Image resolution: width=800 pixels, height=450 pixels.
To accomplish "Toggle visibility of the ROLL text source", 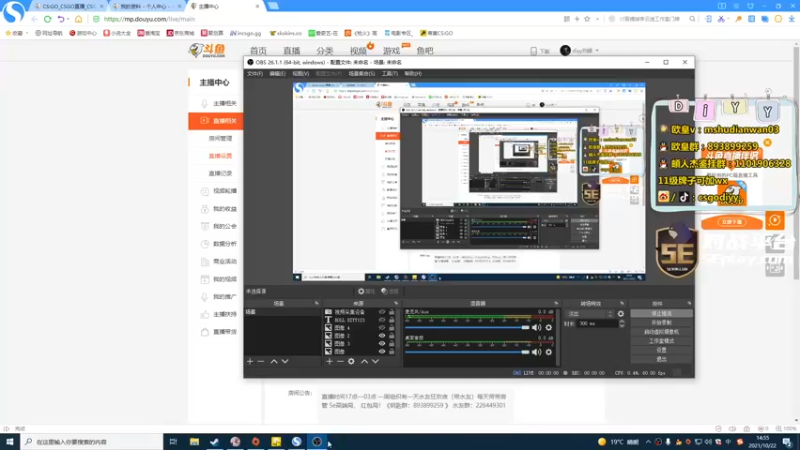I will 382,320.
